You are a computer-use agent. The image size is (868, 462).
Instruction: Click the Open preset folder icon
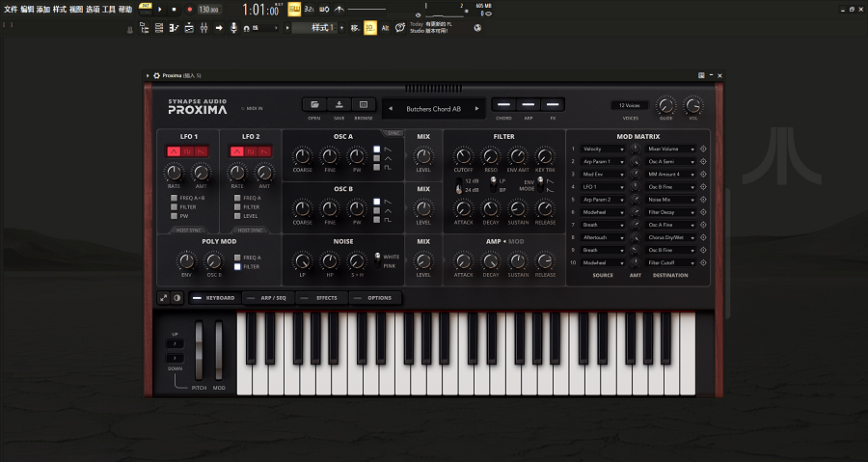tap(314, 104)
